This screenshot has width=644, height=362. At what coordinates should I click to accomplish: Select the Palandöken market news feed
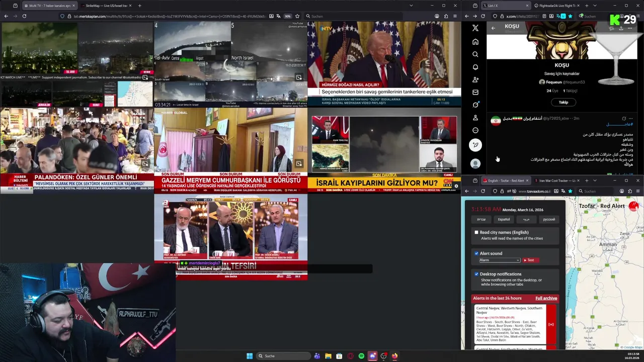pos(76,150)
